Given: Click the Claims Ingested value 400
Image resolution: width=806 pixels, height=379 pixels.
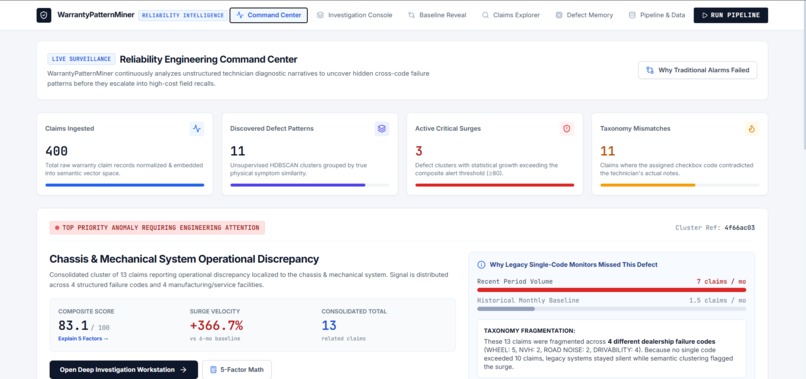Looking at the screenshot, I should click(x=57, y=151).
